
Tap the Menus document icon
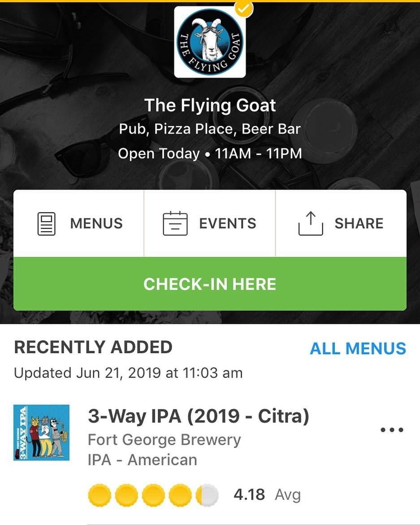click(x=46, y=224)
